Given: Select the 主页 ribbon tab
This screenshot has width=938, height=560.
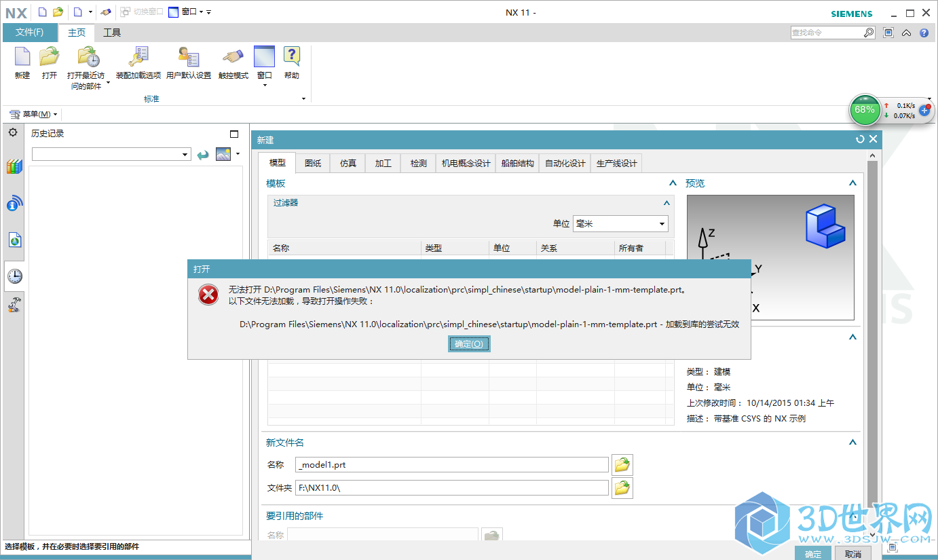Looking at the screenshot, I should point(77,33).
